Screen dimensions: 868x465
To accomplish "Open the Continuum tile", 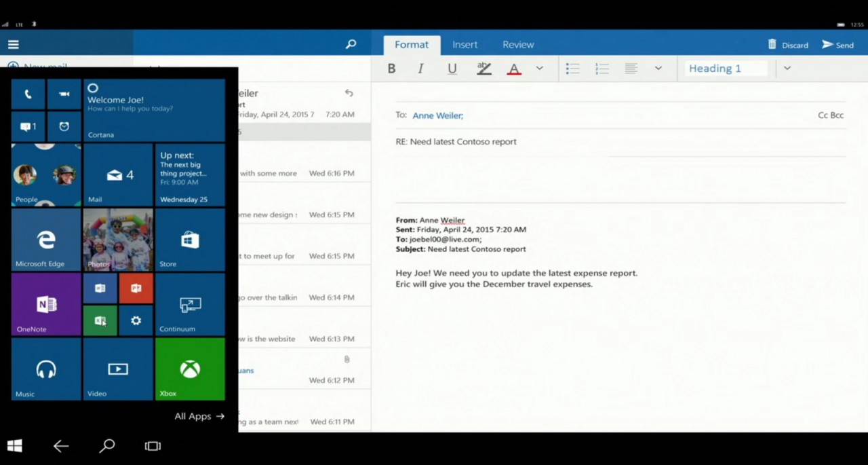I will coord(190,305).
